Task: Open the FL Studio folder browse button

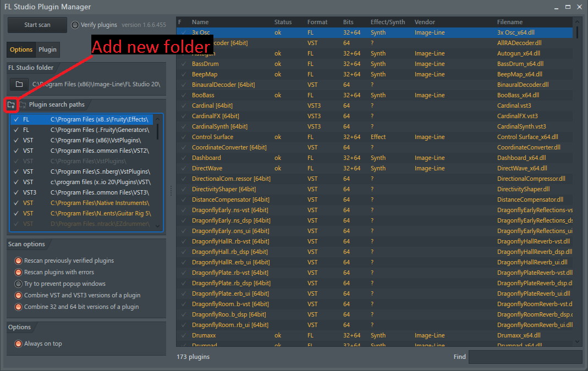Action: (x=19, y=84)
